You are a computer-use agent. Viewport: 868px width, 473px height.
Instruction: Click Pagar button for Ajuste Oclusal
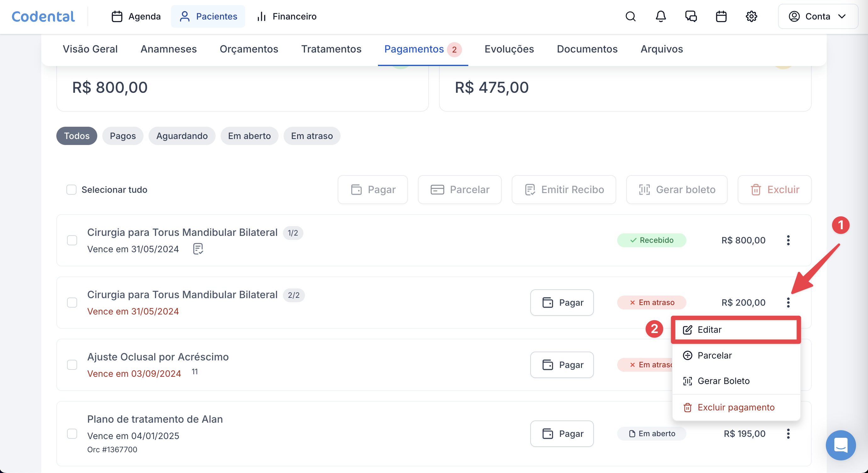(562, 364)
